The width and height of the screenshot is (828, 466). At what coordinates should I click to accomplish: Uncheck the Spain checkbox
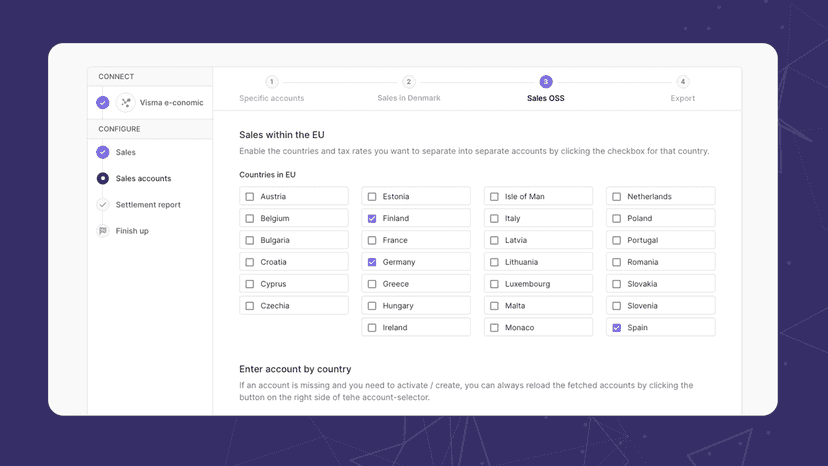click(616, 328)
